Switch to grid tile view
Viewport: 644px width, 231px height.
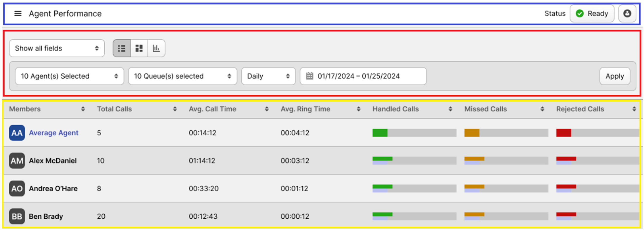point(139,48)
